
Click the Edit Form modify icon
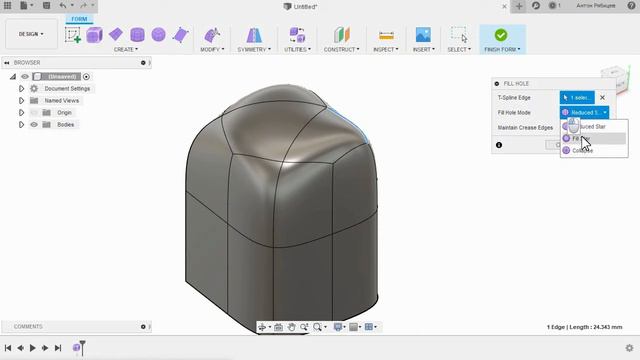tap(212, 35)
